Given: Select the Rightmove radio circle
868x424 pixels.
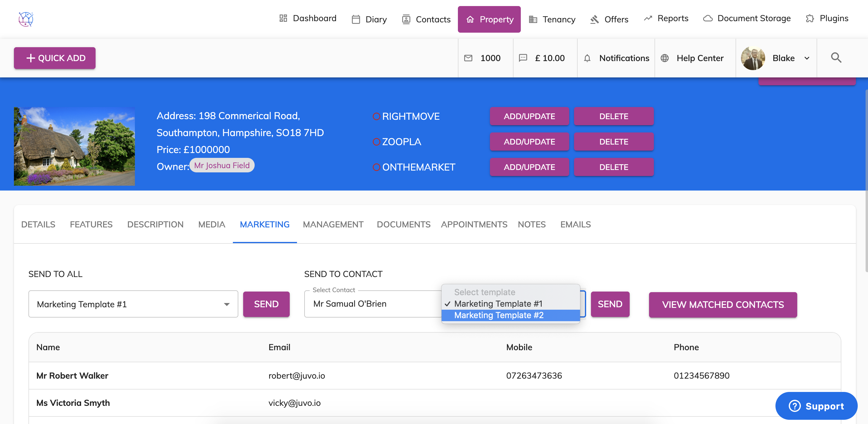Looking at the screenshot, I should (376, 116).
